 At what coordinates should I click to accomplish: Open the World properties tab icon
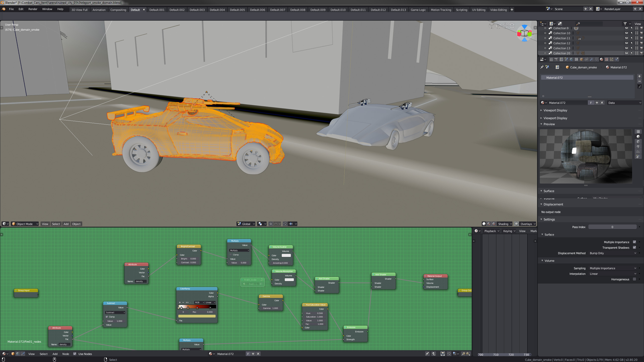coord(571,59)
